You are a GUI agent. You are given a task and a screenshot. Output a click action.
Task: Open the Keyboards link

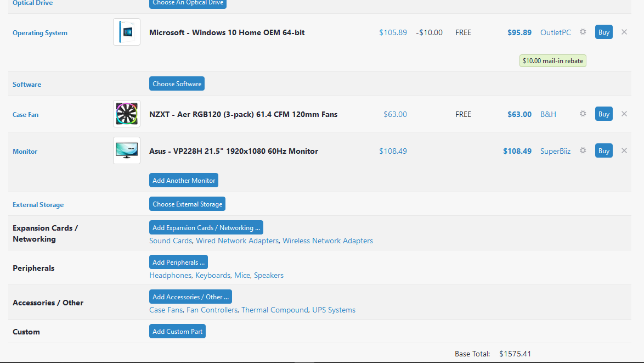click(213, 275)
